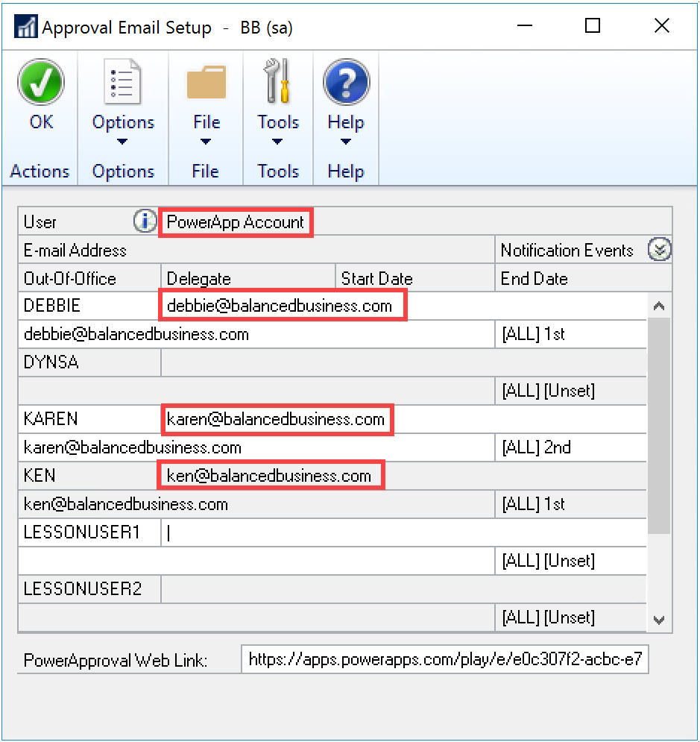700x742 pixels.
Task: Click the info icon next to User
Action: point(144,221)
